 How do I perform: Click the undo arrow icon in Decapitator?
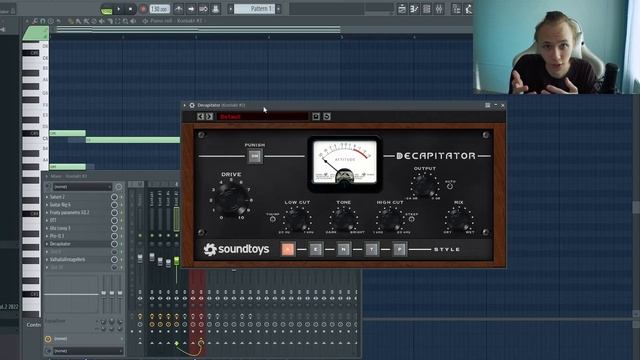pos(327,117)
